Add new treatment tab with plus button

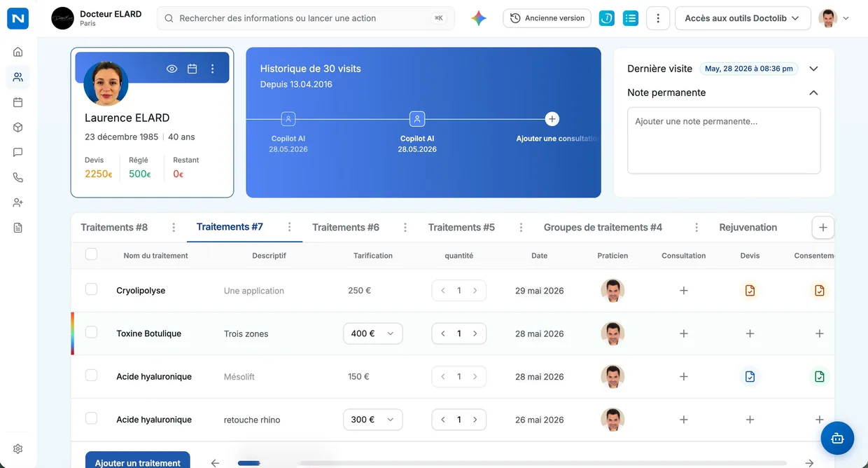coord(823,228)
